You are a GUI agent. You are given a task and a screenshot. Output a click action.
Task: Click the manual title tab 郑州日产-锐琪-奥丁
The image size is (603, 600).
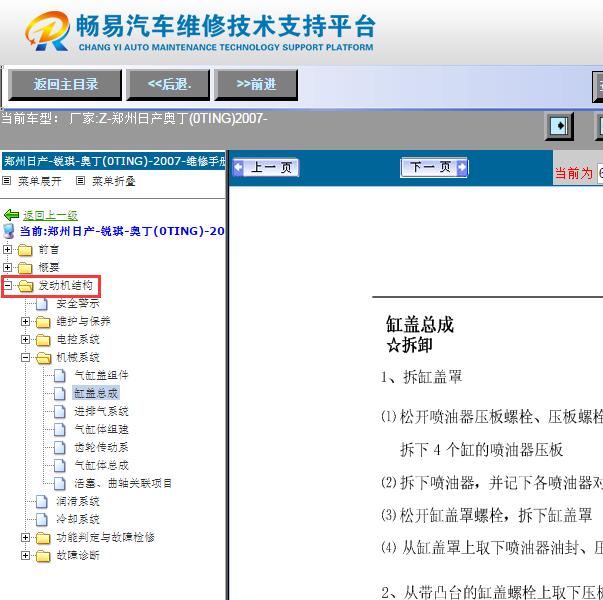114,161
